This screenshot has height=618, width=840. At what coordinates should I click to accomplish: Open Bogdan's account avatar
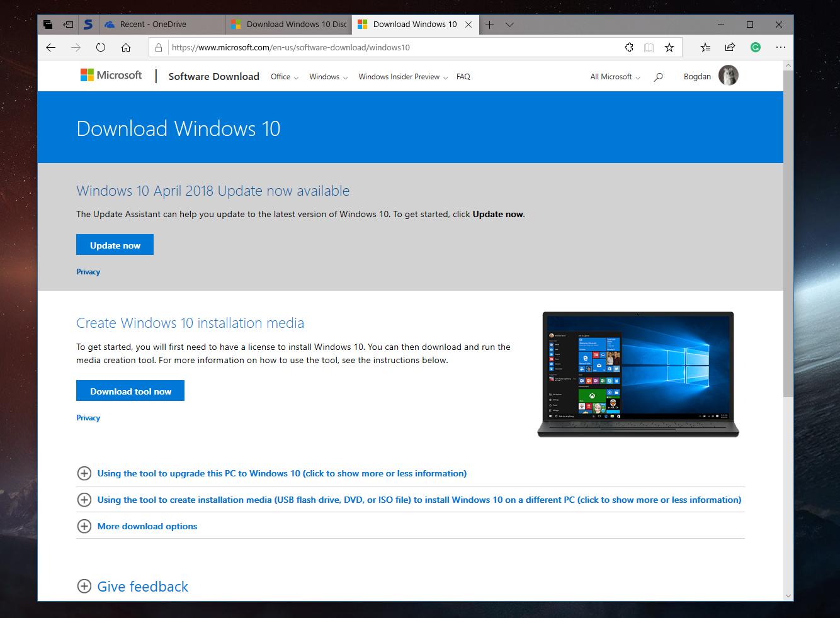(728, 76)
